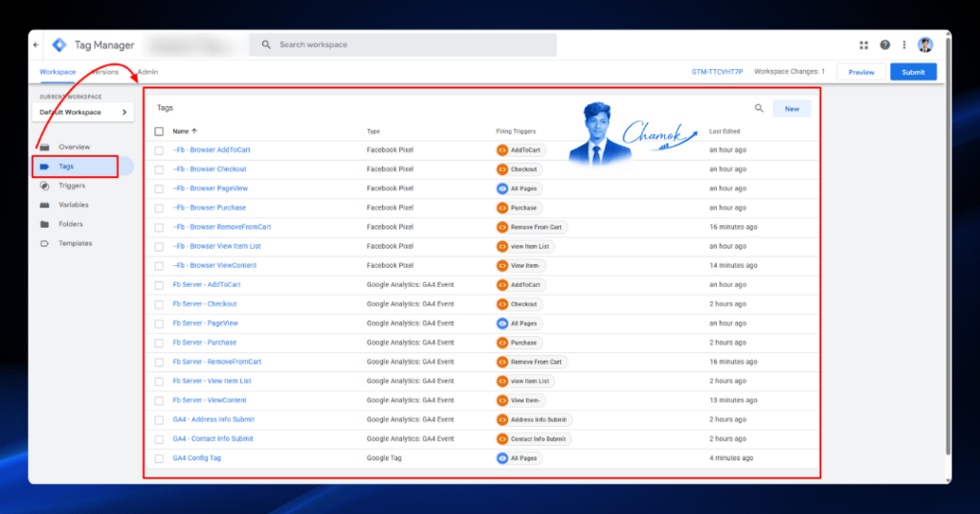Open the Google apps grid icon
This screenshot has height=514, width=980.
point(864,45)
